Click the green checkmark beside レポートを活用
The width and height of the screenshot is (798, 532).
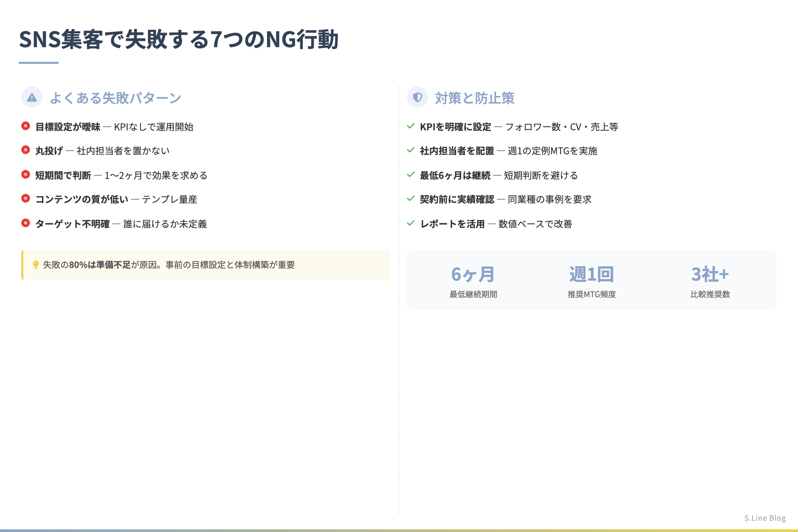(x=411, y=223)
